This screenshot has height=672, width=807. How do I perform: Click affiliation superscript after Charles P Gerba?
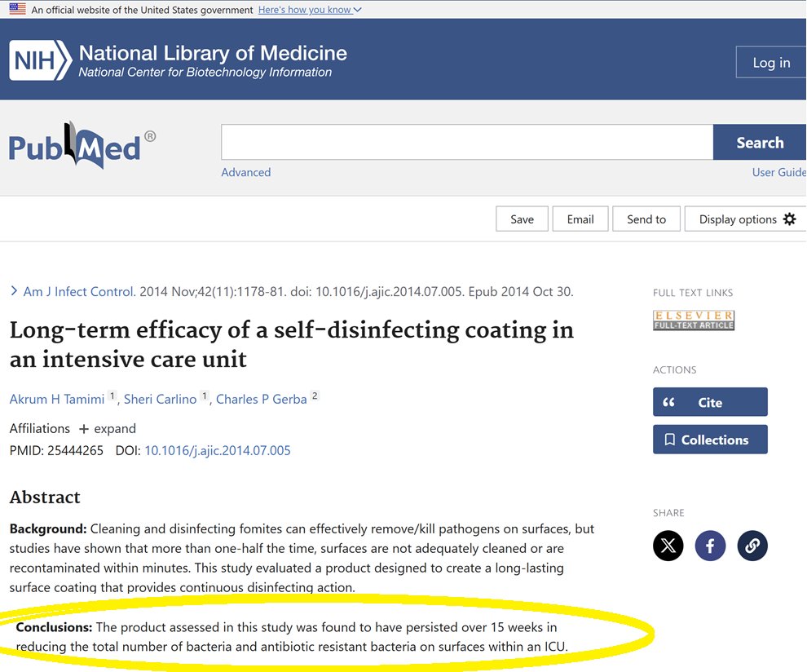[x=315, y=396]
